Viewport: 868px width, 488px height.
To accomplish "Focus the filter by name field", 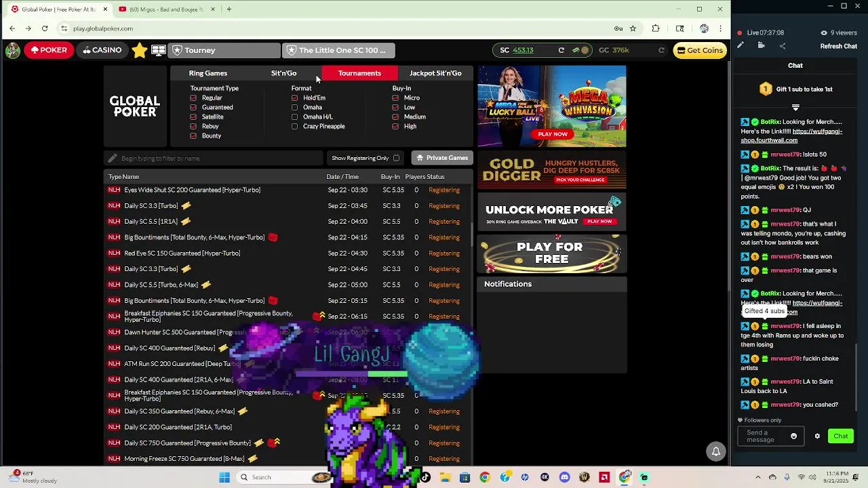I will 214,158.
